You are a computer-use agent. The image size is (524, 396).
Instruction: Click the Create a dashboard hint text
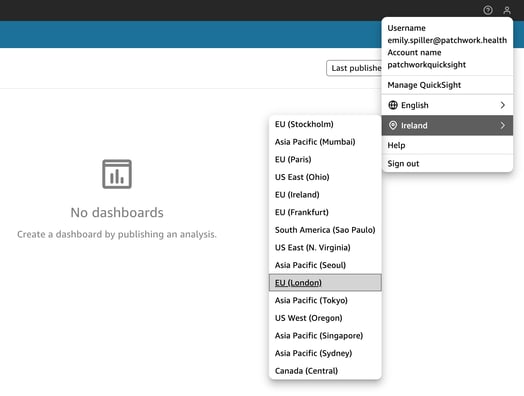[117, 234]
